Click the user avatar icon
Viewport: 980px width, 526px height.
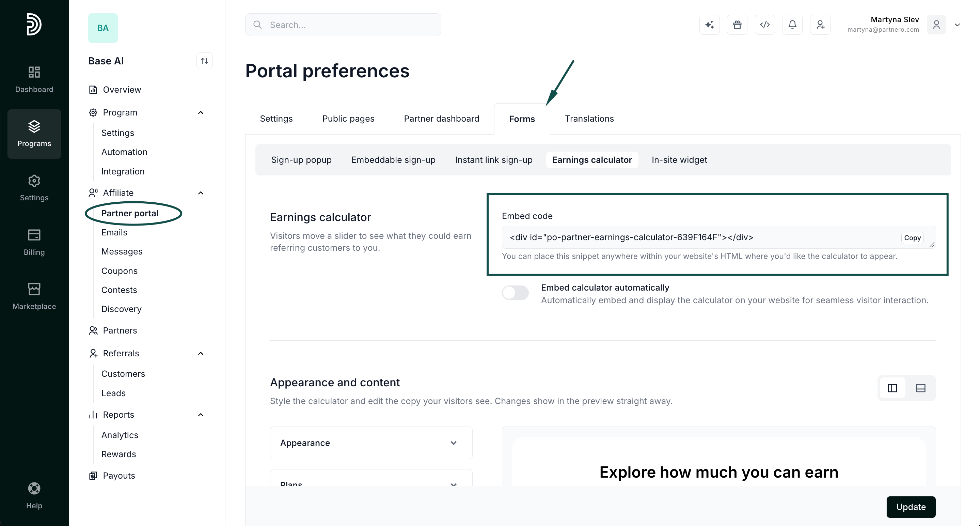coord(936,25)
